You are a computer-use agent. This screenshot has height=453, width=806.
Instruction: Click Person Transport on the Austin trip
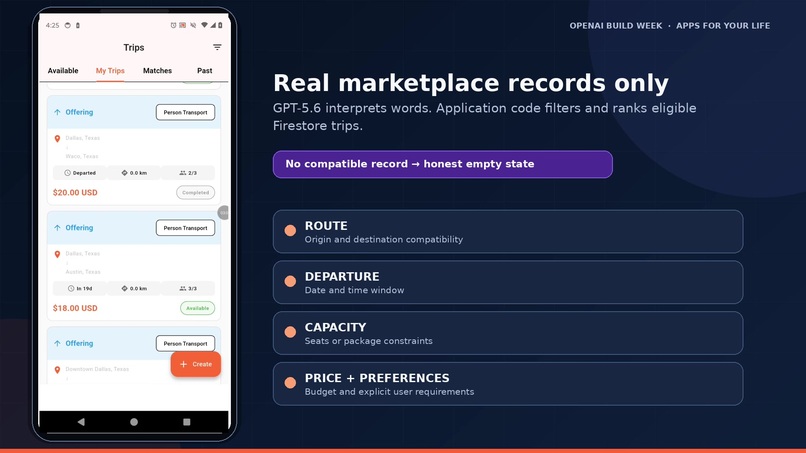[x=186, y=228]
